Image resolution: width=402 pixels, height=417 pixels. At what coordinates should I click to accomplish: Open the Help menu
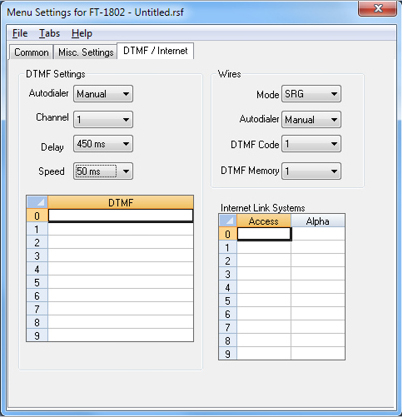click(82, 33)
